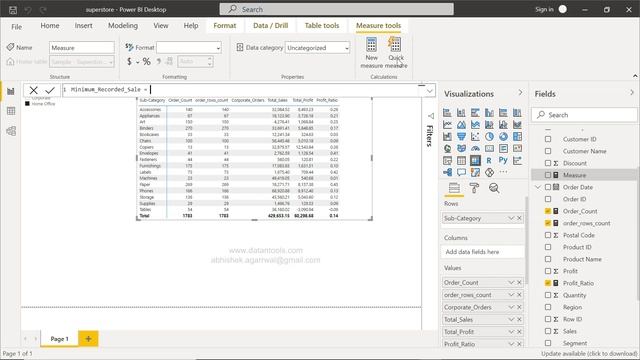Switch to Data view in left sidebar
640x360 pixels.
tap(11, 111)
